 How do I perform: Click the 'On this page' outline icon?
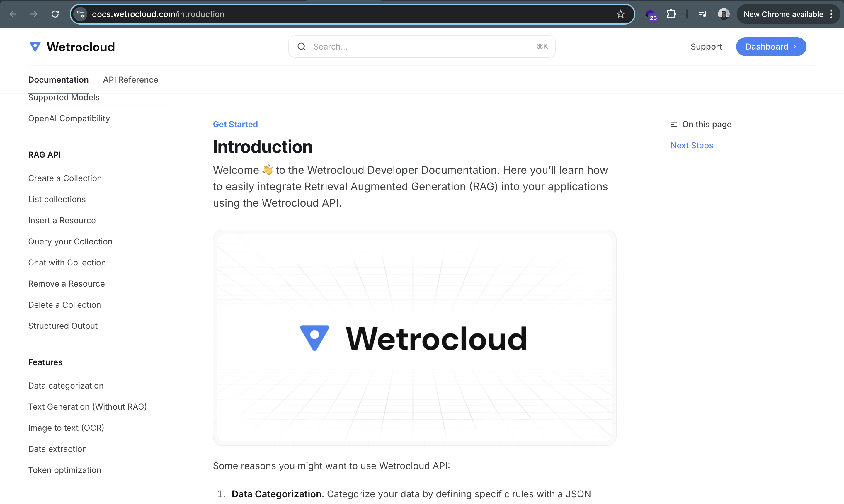674,124
